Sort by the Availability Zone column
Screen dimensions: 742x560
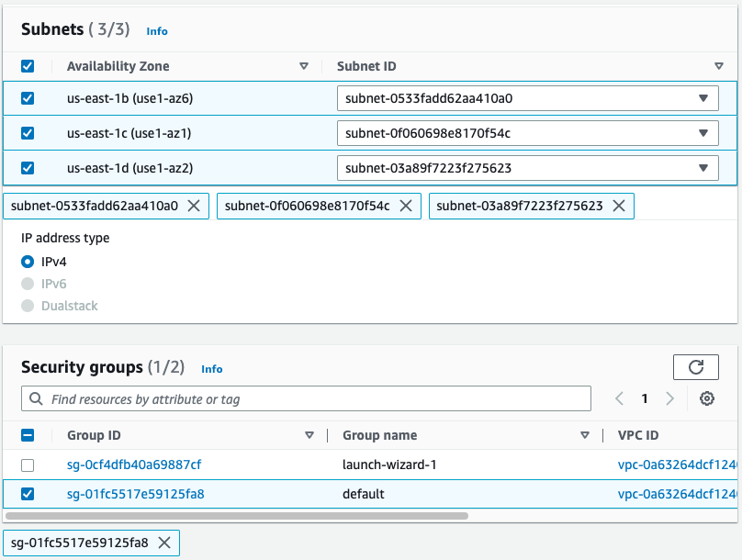tap(304, 66)
